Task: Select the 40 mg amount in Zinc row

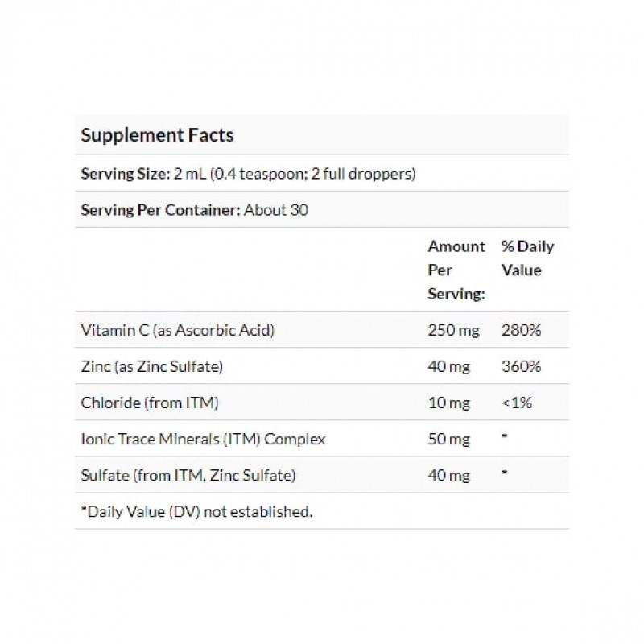Action: [x=448, y=366]
